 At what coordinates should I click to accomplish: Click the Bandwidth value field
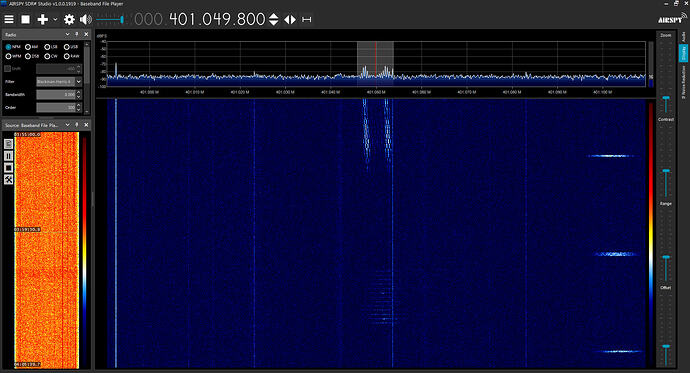tap(56, 95)
